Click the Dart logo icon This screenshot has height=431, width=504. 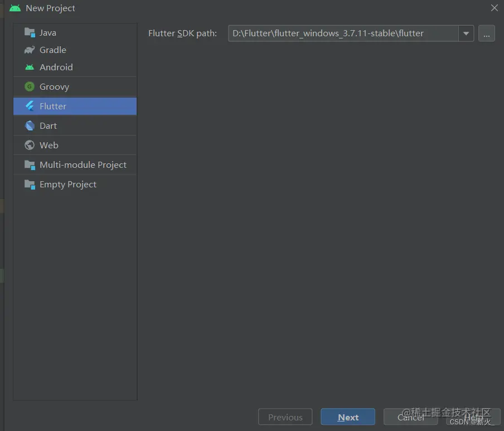point(30,125)
